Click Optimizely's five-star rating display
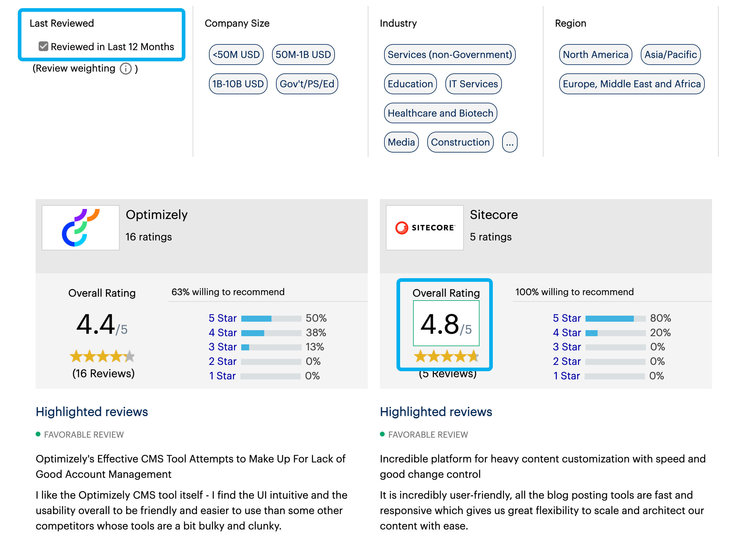The image size is (738, 560). tap(102, 356)
